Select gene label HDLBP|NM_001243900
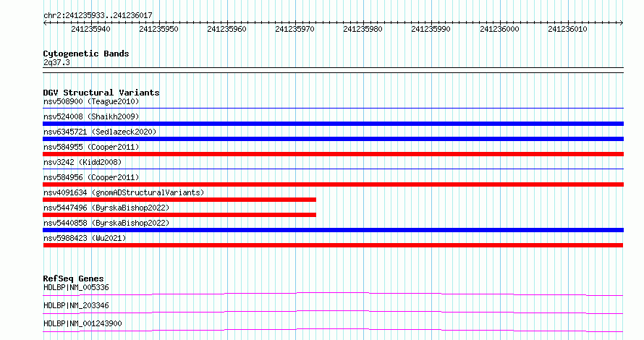This screenshot has width=644, height=340. (x=82, y=323)
